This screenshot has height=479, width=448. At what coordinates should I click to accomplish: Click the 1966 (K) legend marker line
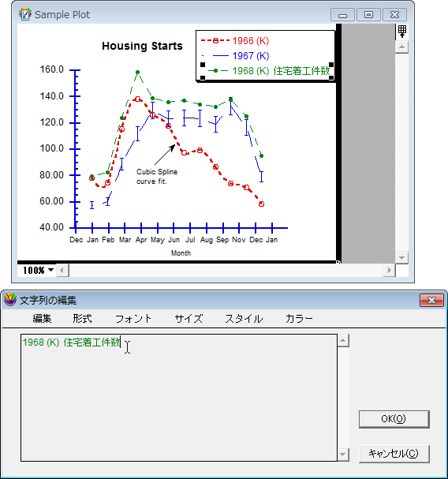tap(215, 40)
